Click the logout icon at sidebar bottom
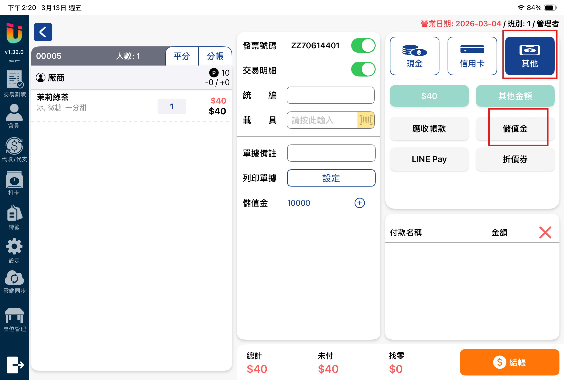Image resolution: width=564 pixels, height=392 pixels. 15,364
